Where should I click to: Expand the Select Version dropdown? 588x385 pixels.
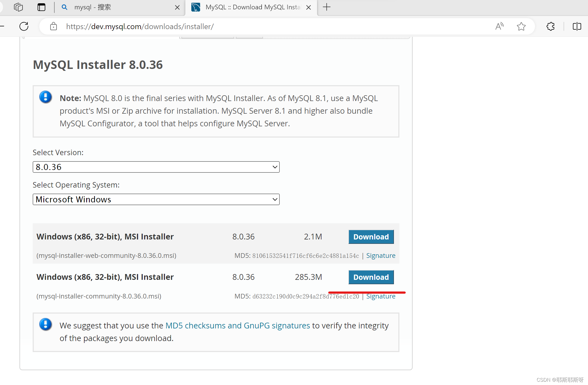pos(156,167)
